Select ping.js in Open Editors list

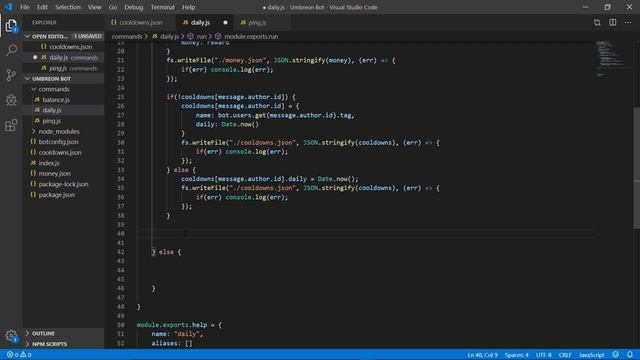tap(63, 68)
